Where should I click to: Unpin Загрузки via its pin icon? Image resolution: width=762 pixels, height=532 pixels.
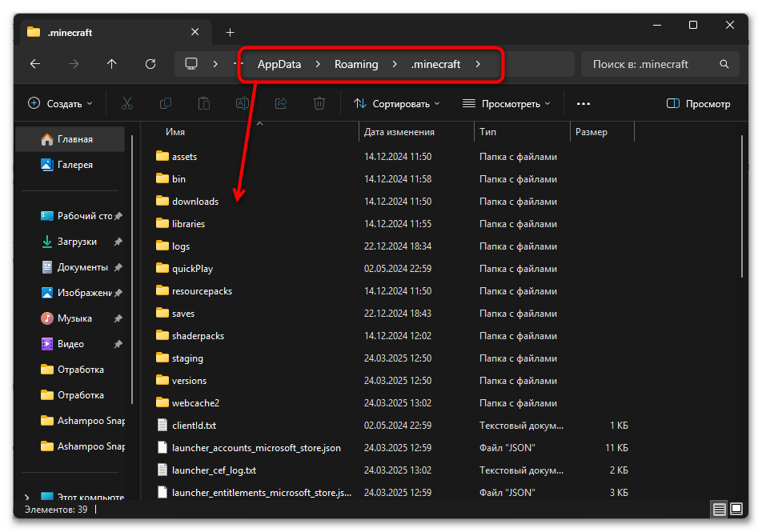pos(118,242)
